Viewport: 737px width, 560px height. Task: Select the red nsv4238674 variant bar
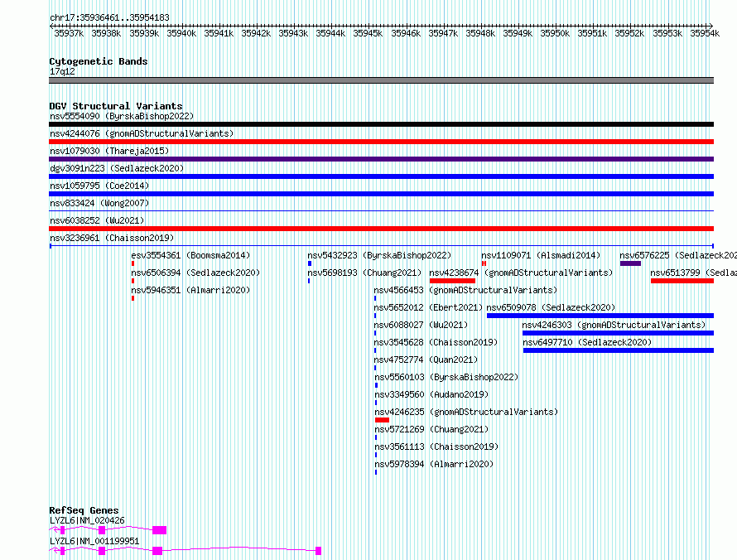[452, 281]
